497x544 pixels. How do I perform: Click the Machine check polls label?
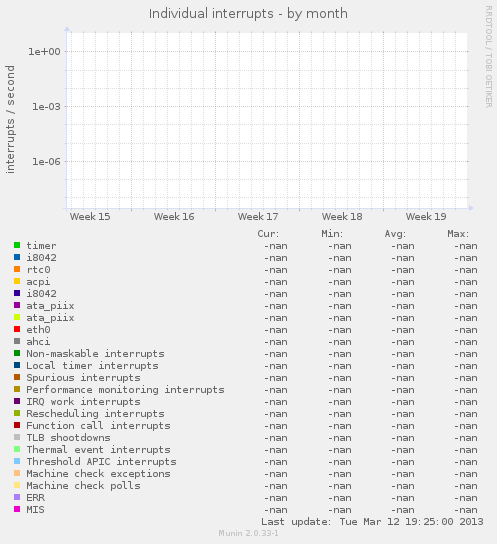[x=84, y=485]
